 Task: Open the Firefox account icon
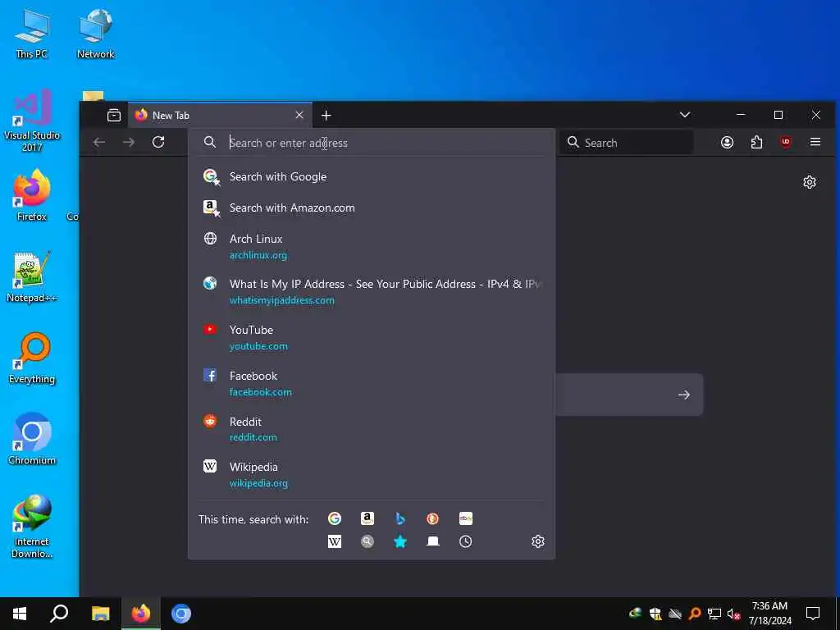pyautogui.click(x=727, y=142)
